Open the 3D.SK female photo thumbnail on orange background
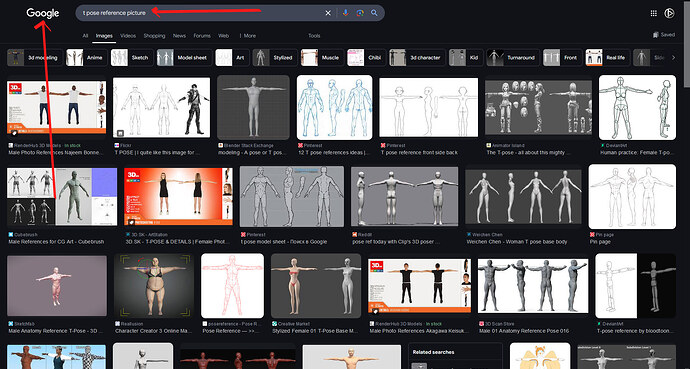Image resolution: width=690 pixels, height=369 pixels. [x=178, y=197]
